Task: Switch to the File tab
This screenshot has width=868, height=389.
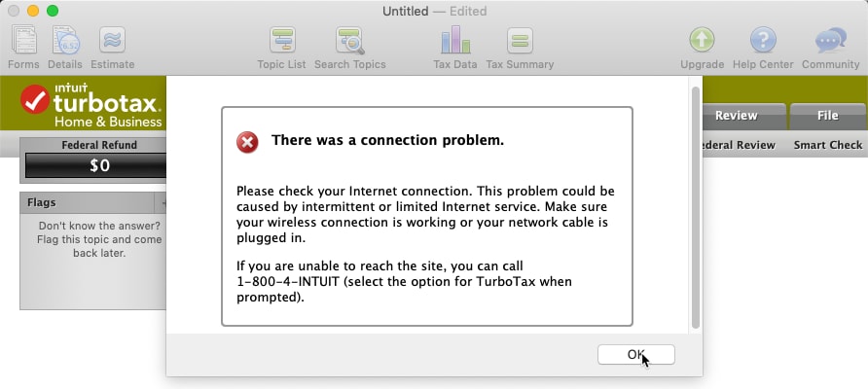Action: click(828, 116)
